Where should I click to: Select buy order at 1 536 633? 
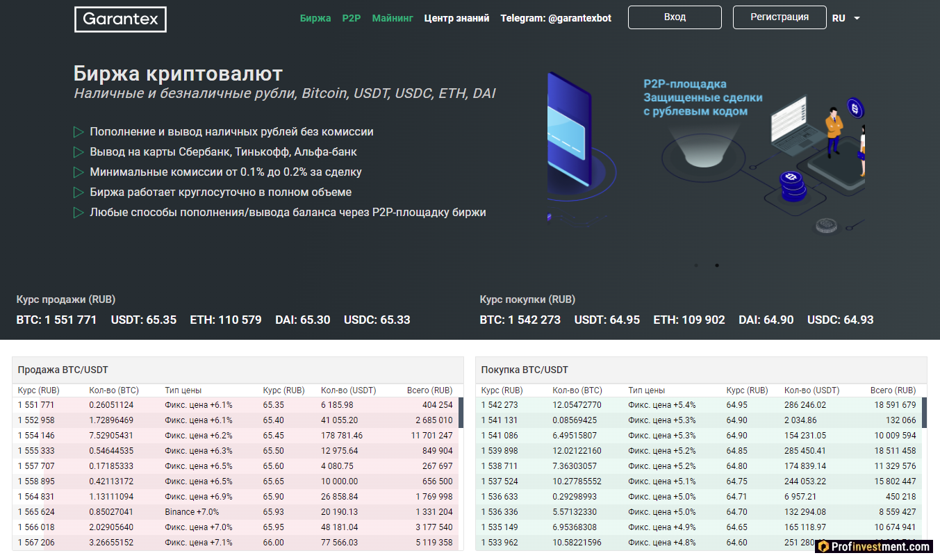tap(698, 497)
